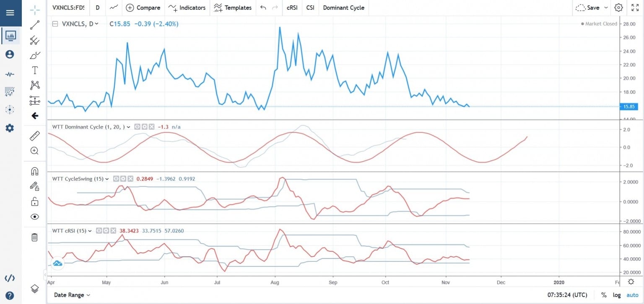
Task: Hide the WTT cRSI indicator
Action: coord(99,230)
